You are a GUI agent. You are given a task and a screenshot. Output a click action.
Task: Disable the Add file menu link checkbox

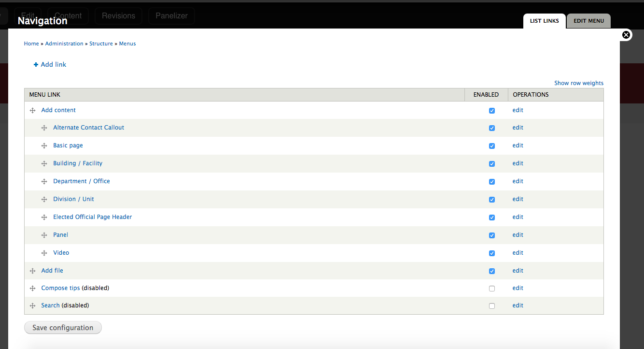tap(492, 271)
